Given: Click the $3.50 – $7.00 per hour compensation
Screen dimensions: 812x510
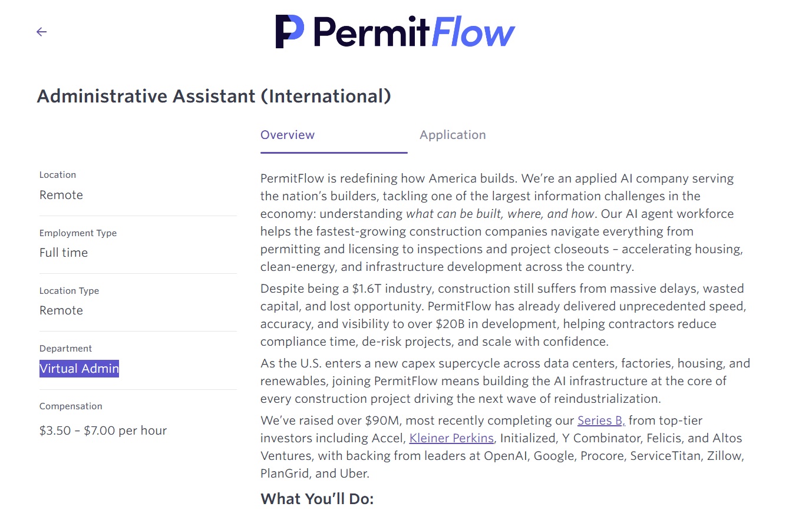Looking at the screenshot, I should [103, 430].
